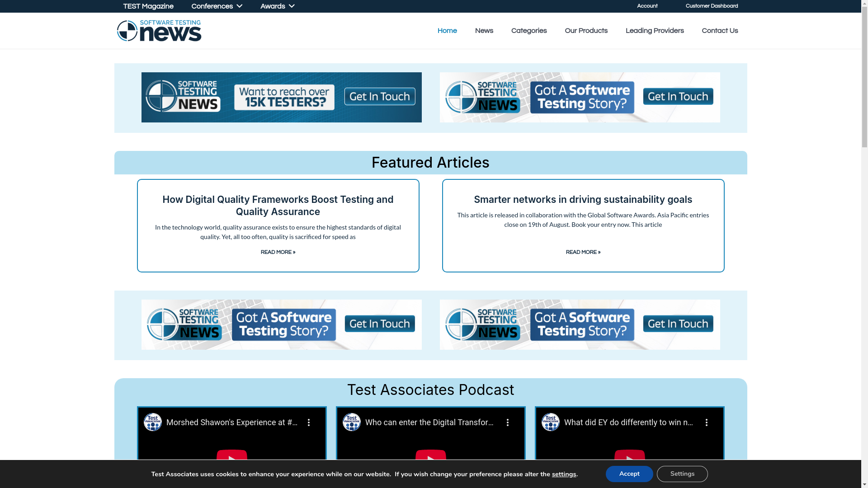Open the three-dot menu on EY video
The height and width of the screenshot is (488, 868).
point(707,422)
